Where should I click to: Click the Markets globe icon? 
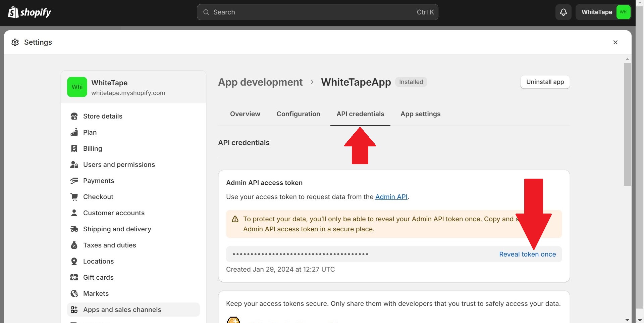pyautogui.click(x=74, y=293)
